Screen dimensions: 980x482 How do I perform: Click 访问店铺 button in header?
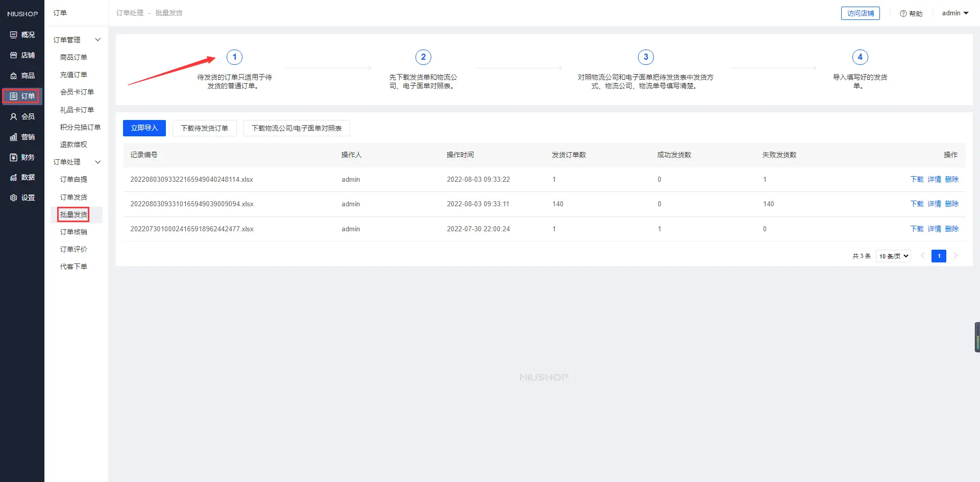tap(860, 13)
